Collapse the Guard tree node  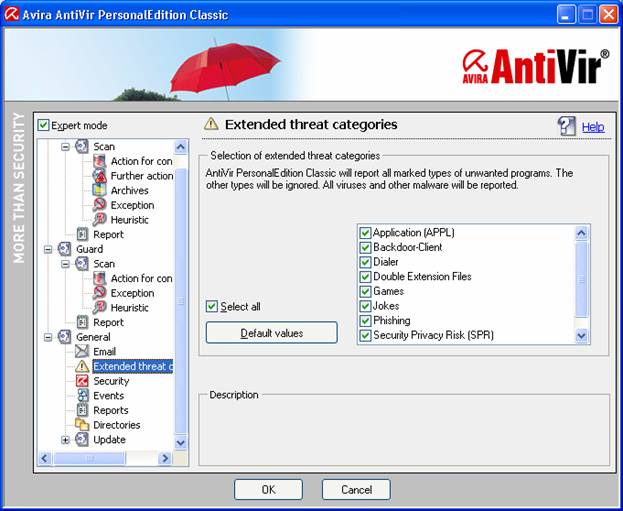(x=48, y=249)
